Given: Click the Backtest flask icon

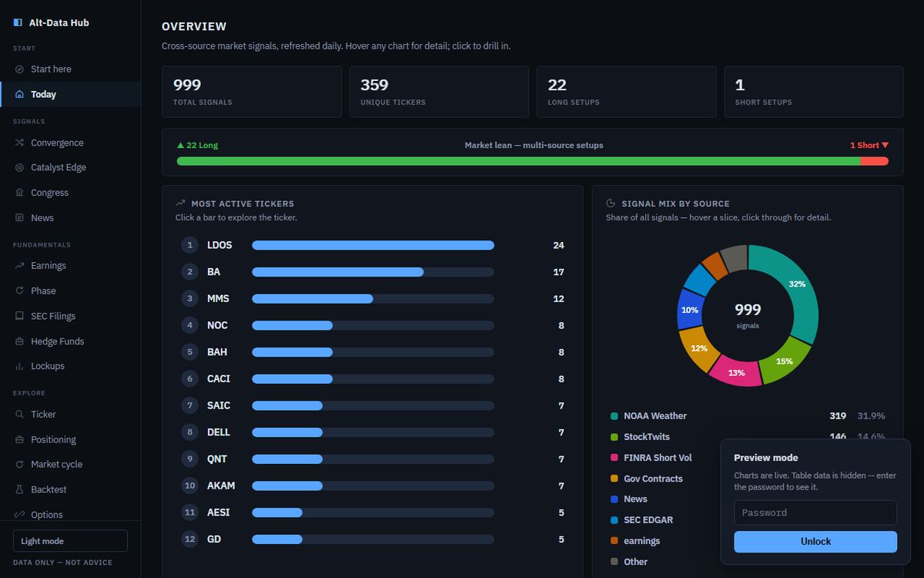Looking at the screenshot, I should coord(19,489).
